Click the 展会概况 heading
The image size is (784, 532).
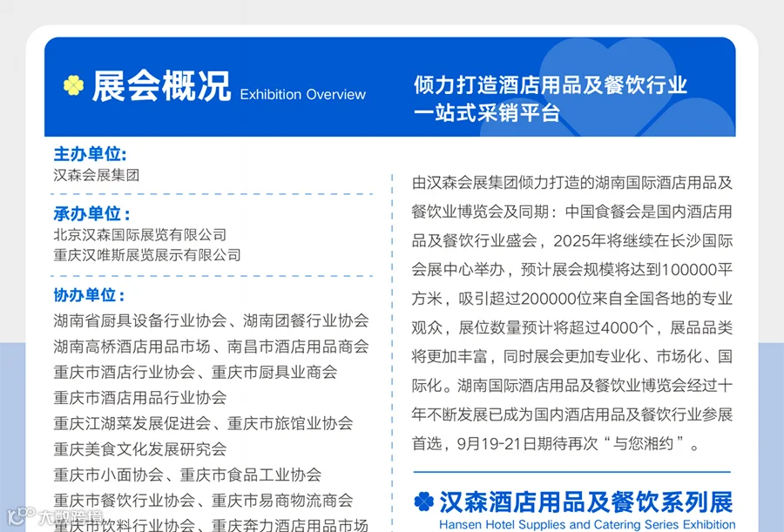click(x=161, y=86)
